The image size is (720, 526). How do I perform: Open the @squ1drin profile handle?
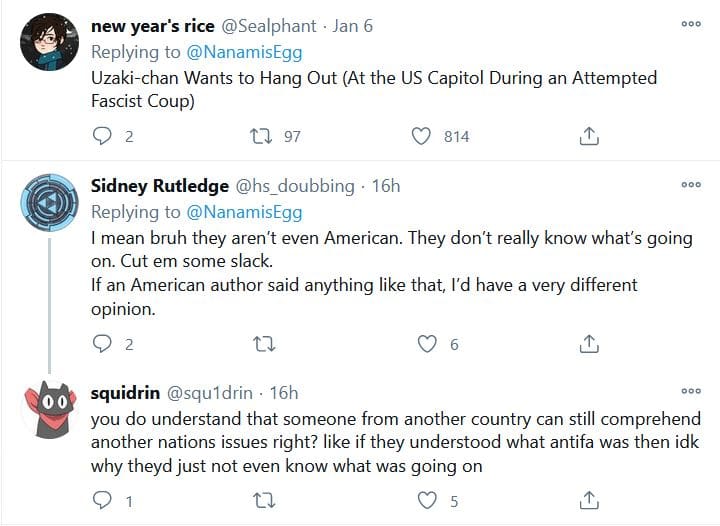coord(209,393)
